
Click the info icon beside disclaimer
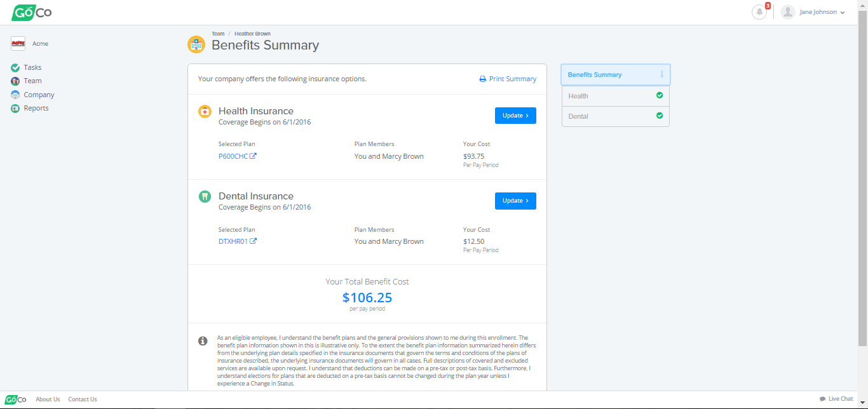pyautogui.click(x=203, y=341)
